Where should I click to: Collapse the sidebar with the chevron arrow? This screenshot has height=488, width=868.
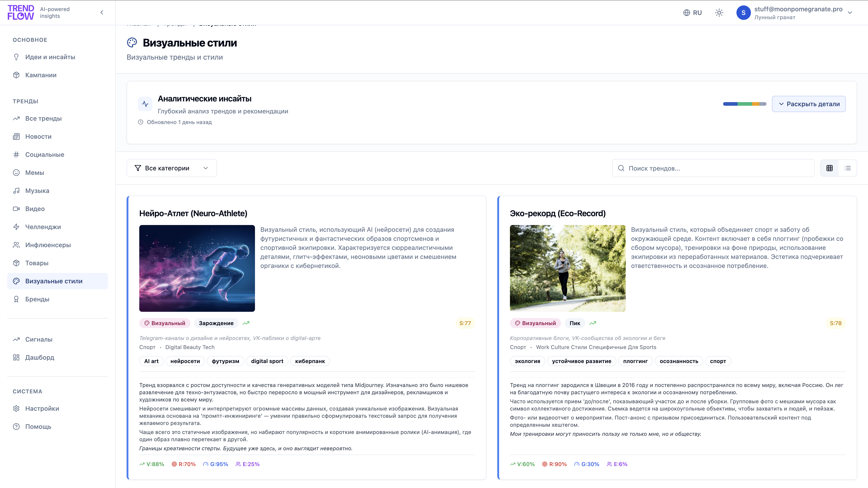tap(102, 12)
